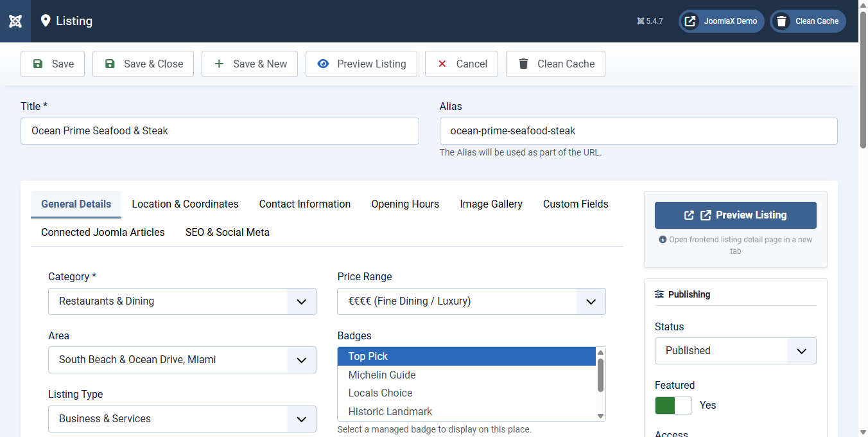Open the Listing Type dropdown
868x437 pixels.
point(182,419)
